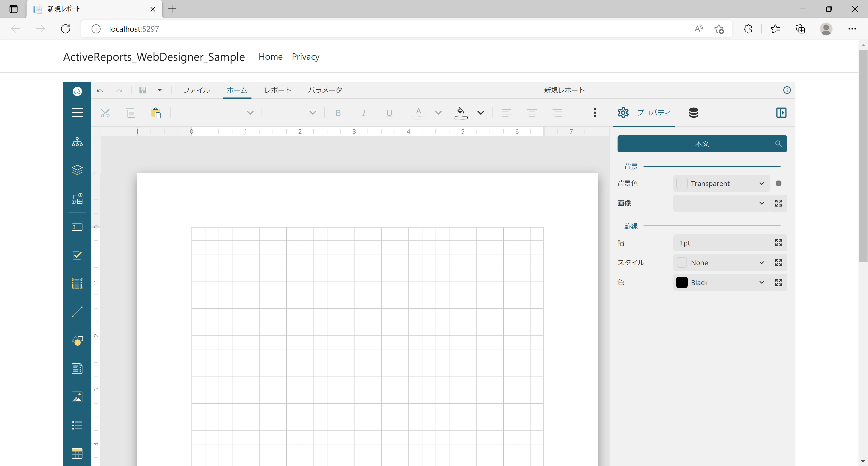This screenshot has height=466, width=868.
Task: Save the report with the floppy icon
Action: pos(143,90)
